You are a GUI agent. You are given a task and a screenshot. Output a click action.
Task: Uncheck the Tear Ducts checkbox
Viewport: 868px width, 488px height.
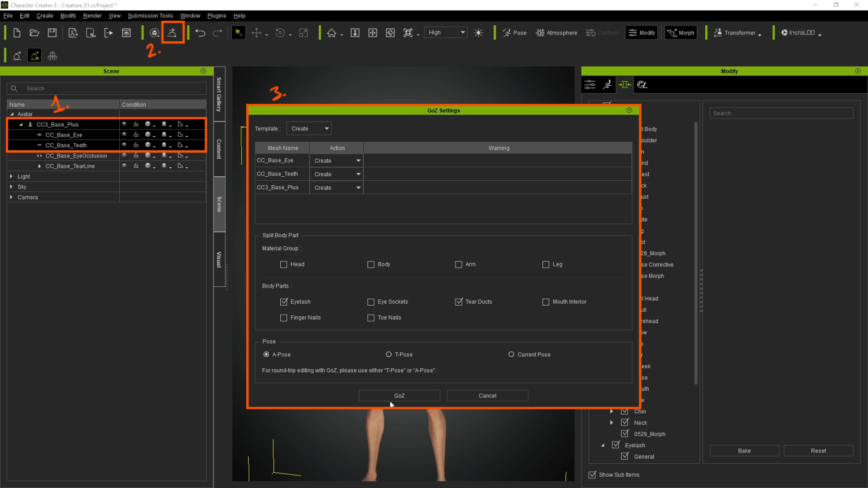[x=459, y=302]
